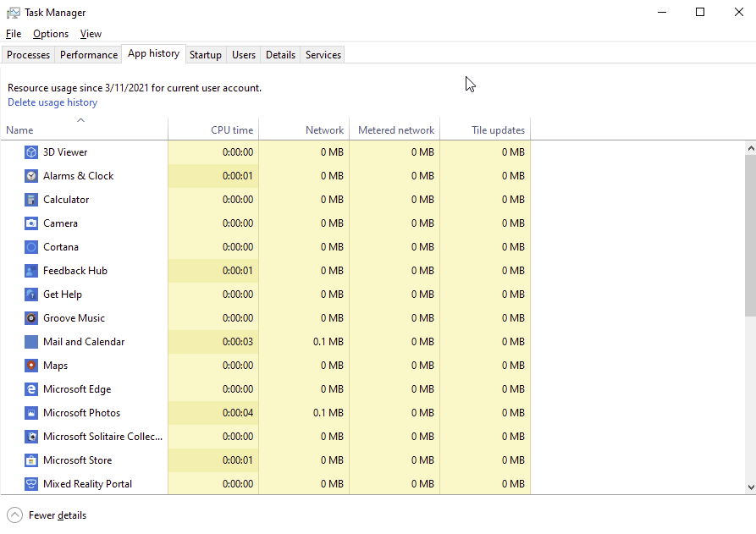756x534 pixels.
Task: Click the Get Help icon
Action: tap(31, 294)
